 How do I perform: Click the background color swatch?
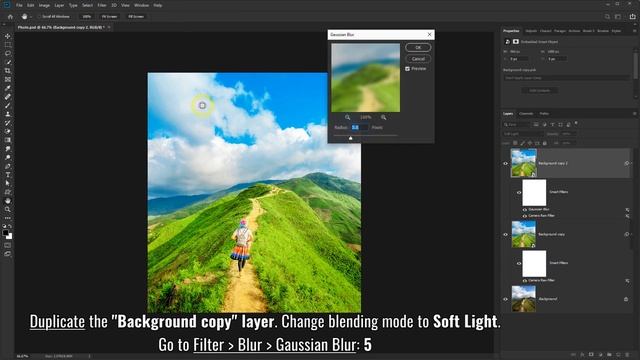point(9,237)
